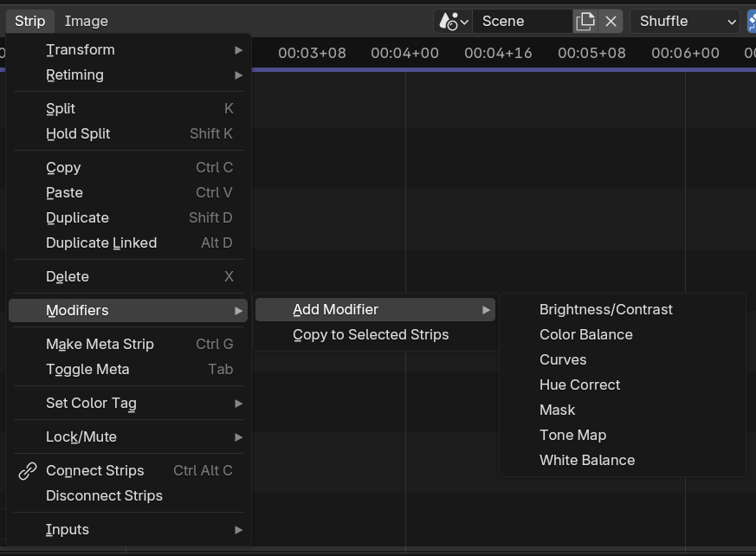
Task: Expand the Transform submenu
Action: [x=128, y=49]
